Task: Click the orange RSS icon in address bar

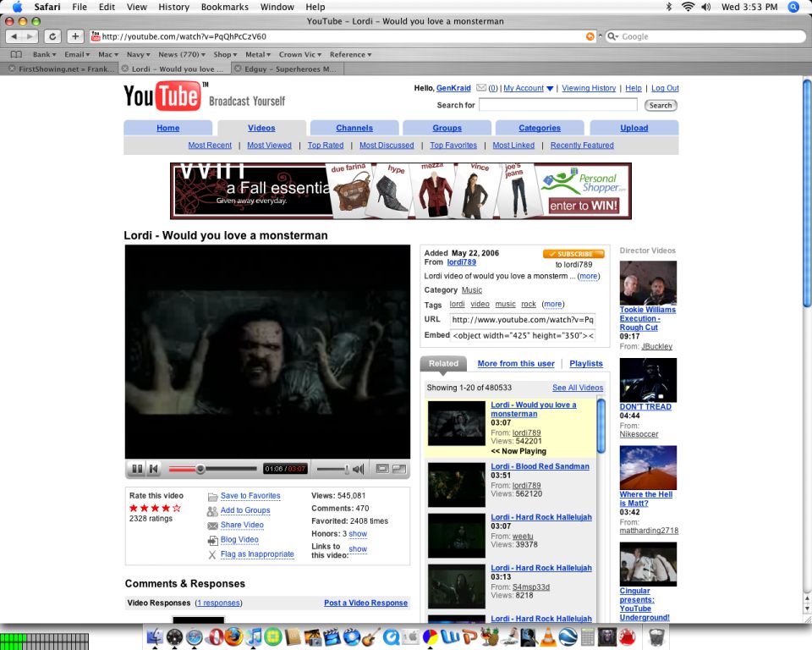Action: pos(590,36)
